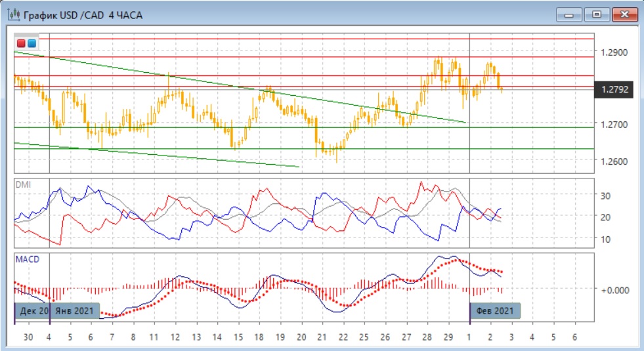Minimize the USD/CAD chart window

[570, 14]
